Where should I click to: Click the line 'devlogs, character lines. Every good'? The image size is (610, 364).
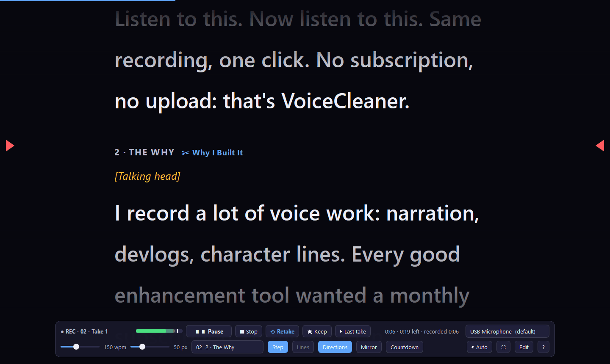(x=287, y=254)
